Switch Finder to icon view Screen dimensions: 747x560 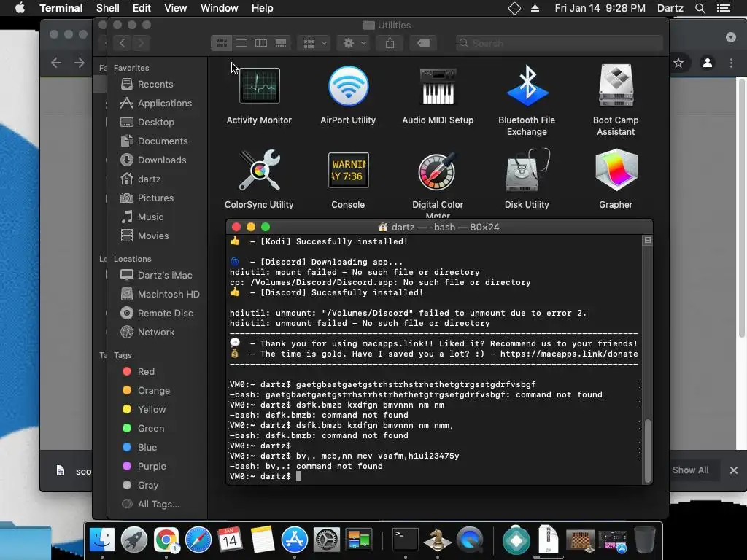click(222, 43)
